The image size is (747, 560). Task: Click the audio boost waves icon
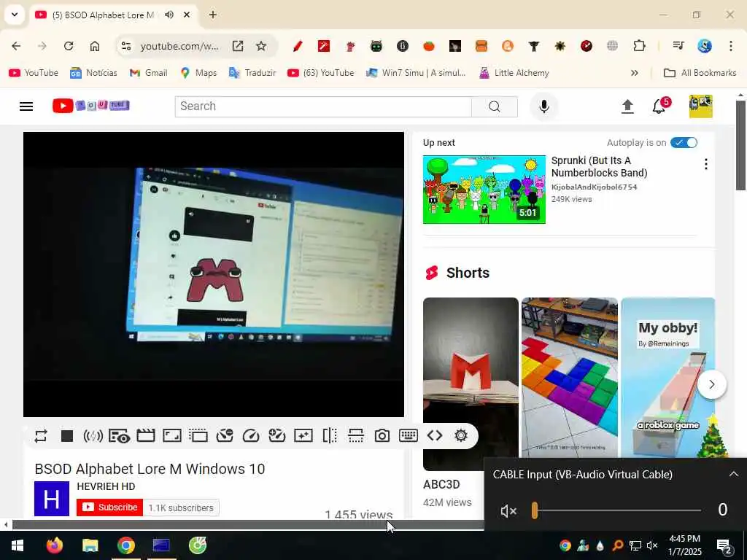coord(93,436)
